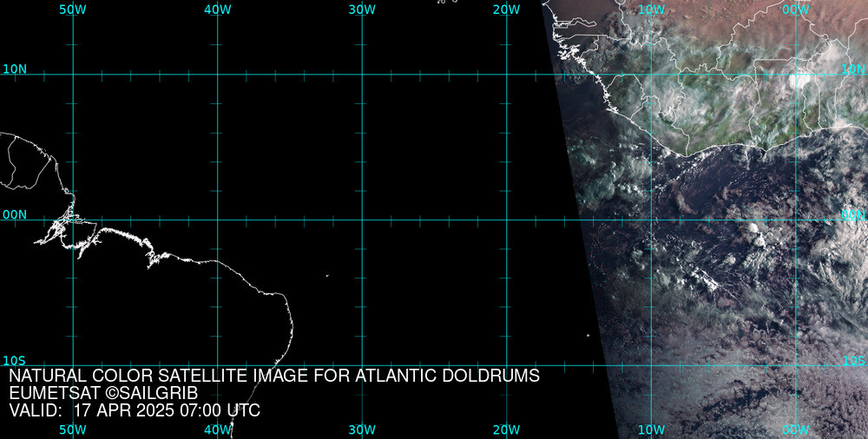Click the 'VALID: 17 APR 2025 07:00 UTC' timestamp
The width and height of the screenshot is (868, 439).
tap(135, 410)
